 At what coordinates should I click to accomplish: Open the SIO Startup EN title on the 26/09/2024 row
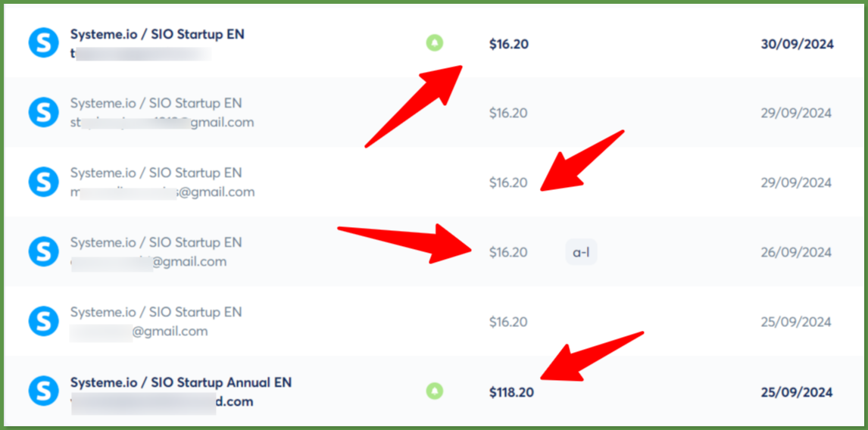(156, 243)
